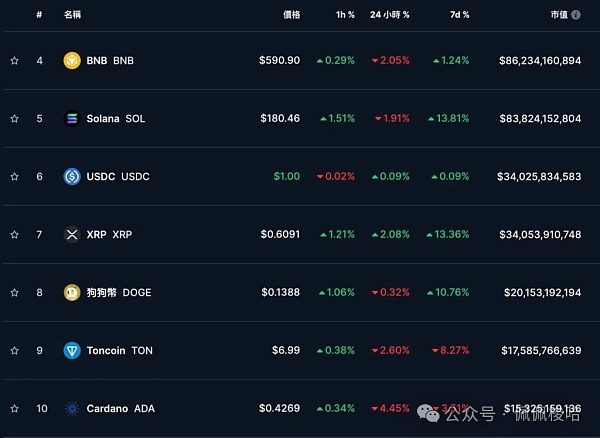This screenshot has height=438, width=600.
Task: Click the market cap info icon
Action: (577, 15)
